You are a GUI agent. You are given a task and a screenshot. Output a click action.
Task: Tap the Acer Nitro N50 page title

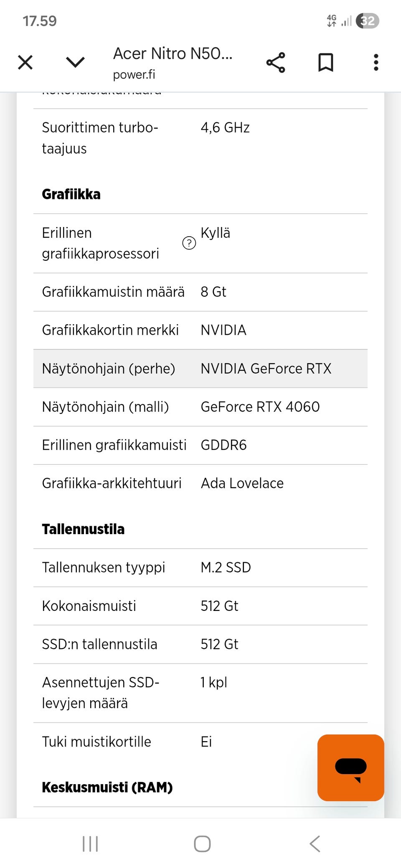tap(173, 53)
